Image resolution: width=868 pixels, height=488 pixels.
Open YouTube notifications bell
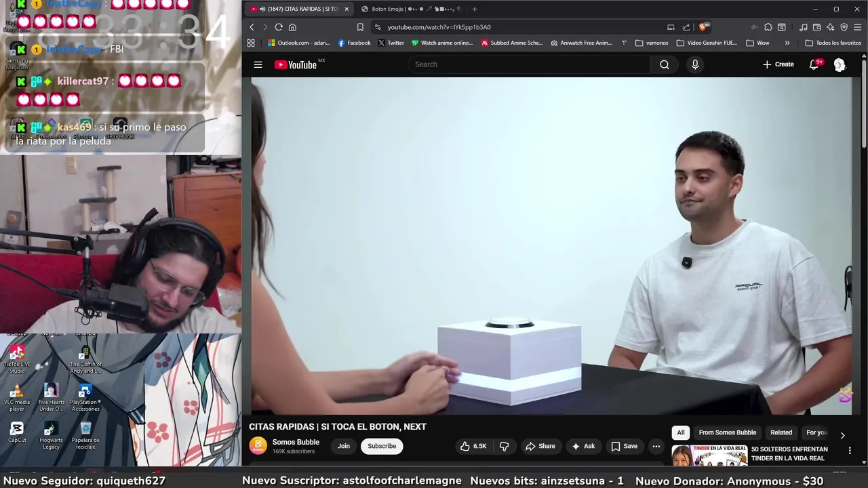(814, 64)
